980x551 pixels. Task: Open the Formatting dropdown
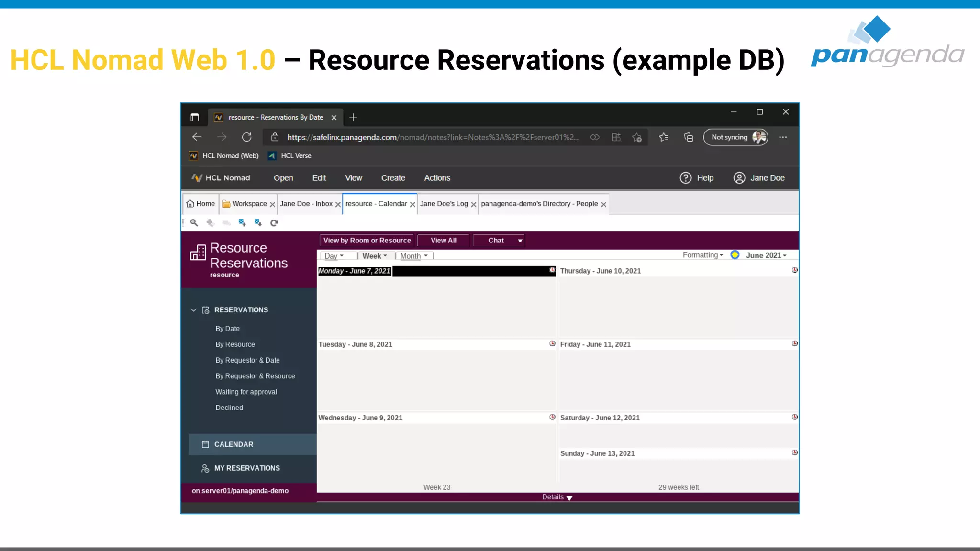[x=703, y=255]
